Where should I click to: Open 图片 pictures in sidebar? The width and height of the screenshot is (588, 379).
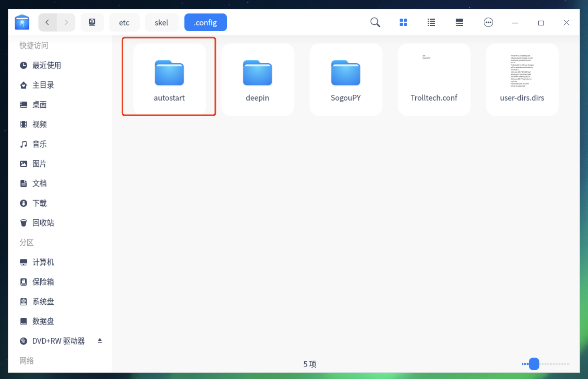pyautogui.click(x=61, y=164)
